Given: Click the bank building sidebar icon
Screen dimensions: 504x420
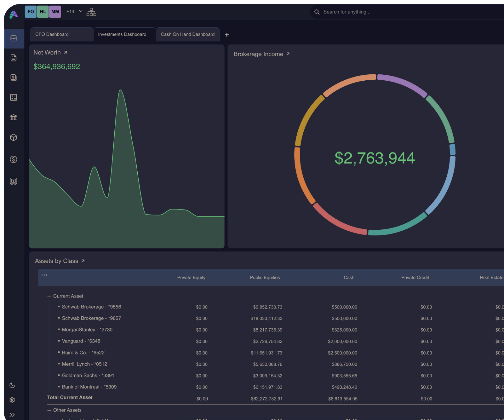Looking at the screenshot, I should tap(13, 118).
